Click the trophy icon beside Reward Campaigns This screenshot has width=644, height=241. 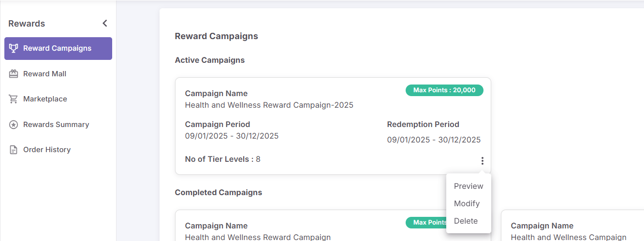pos(14,48)
